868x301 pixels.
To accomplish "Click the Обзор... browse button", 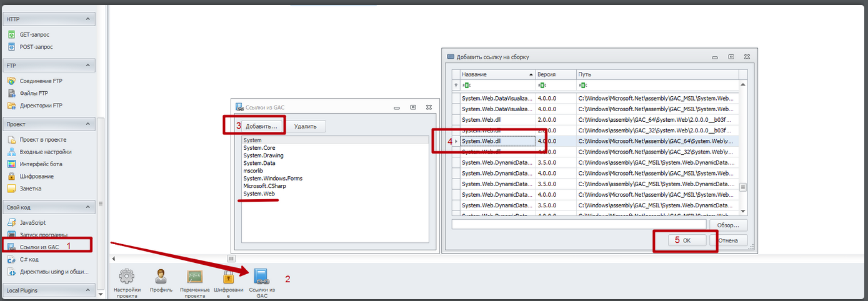I will 728,225.
